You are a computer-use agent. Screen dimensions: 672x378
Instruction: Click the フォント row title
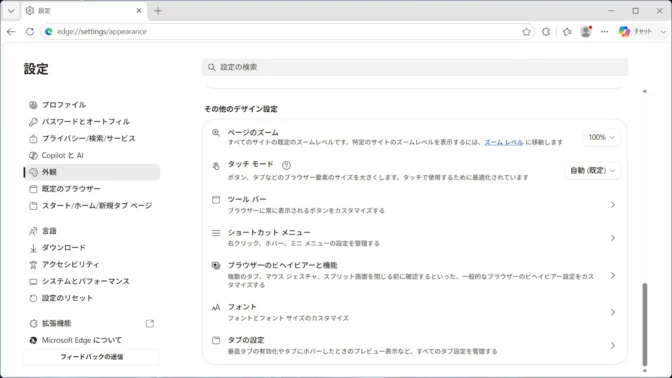tap(242, 307)
